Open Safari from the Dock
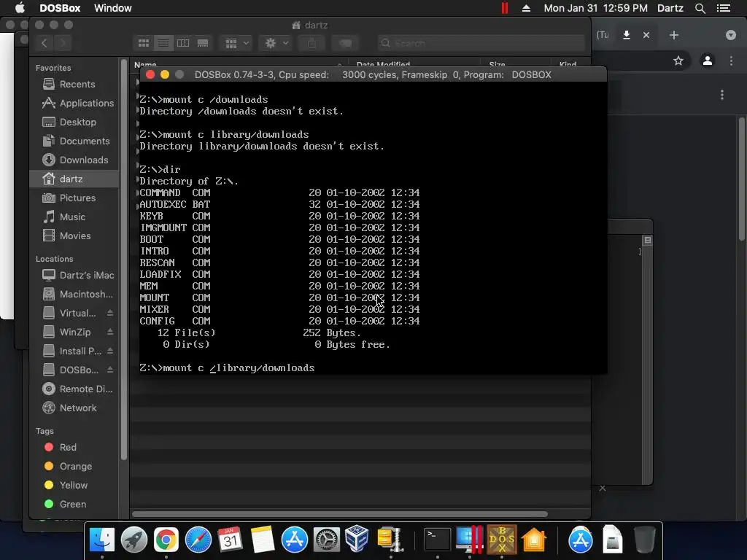747x560 pixels. (x=198, y=540)
